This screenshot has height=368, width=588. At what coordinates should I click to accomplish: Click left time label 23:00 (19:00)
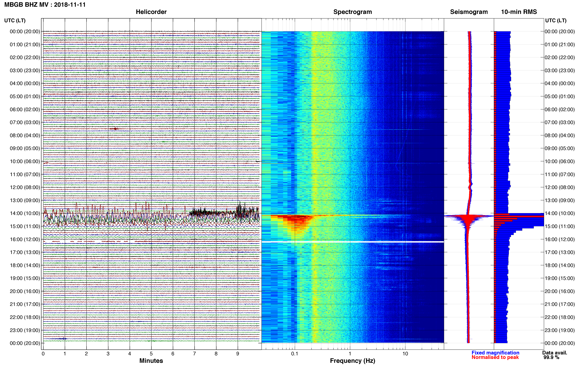25,330
